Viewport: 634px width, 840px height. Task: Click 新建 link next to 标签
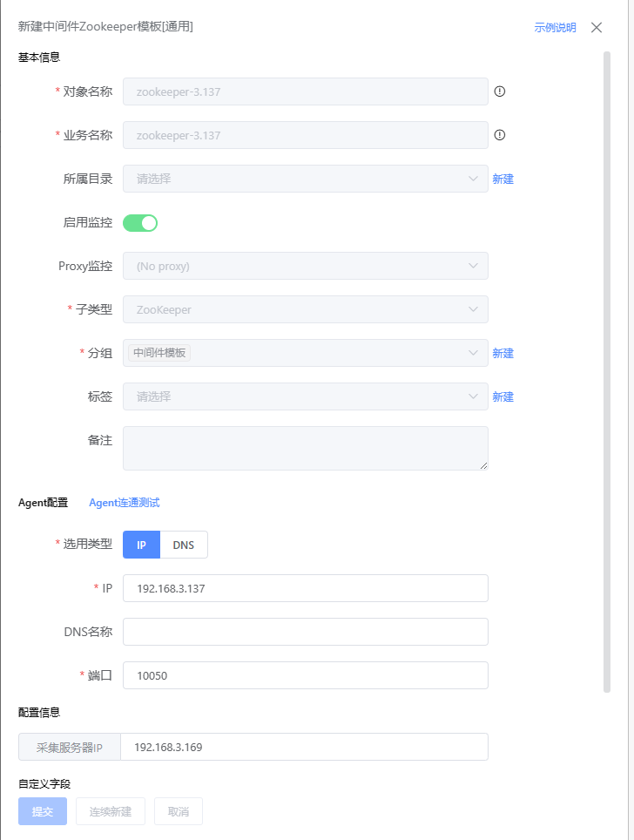pos(502,396)
